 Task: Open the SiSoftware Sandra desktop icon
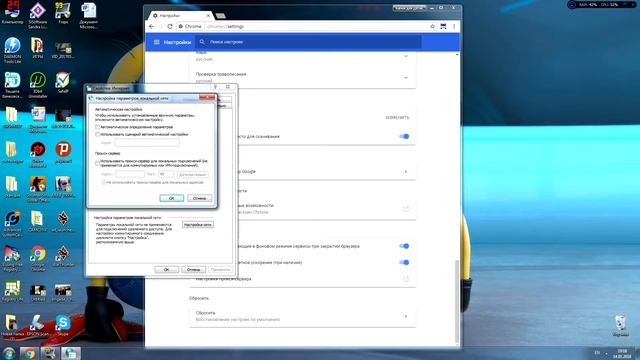click(38, 16)
